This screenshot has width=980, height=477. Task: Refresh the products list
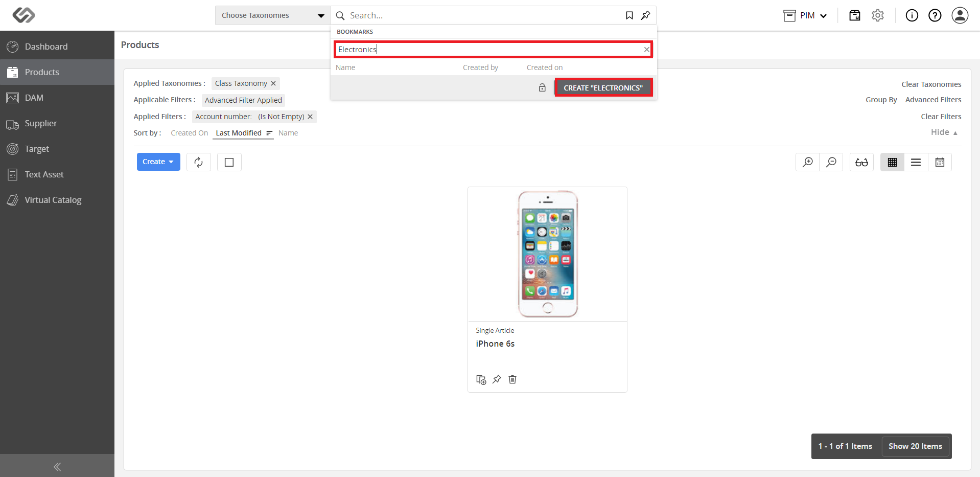pos(199,162)
